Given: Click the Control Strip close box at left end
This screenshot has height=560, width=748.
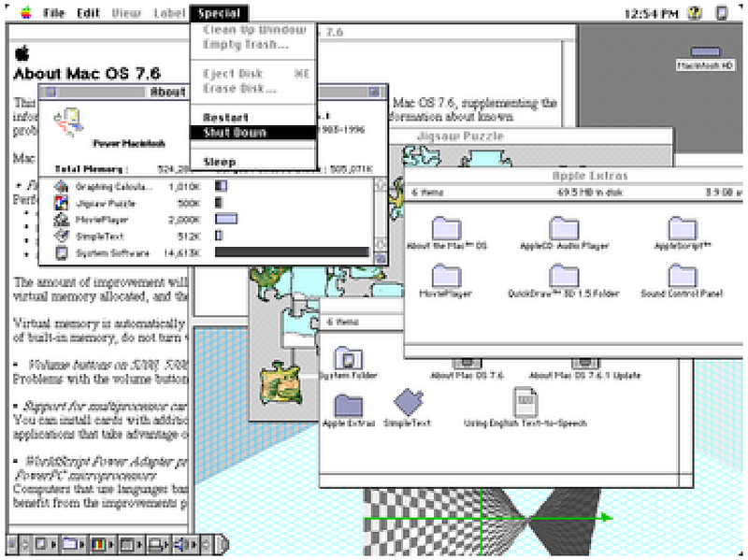Looking at the screenshot, I should pos(12,543).
